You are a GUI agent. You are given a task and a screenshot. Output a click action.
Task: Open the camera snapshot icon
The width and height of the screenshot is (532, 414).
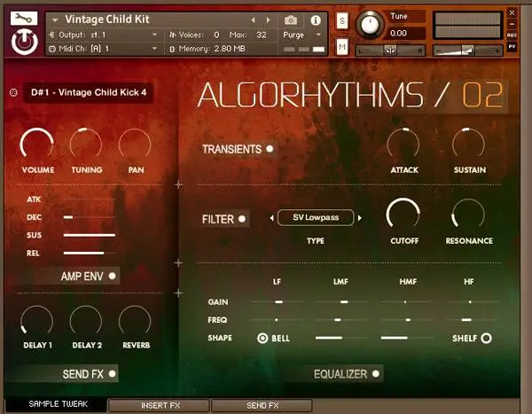[291, 20]
